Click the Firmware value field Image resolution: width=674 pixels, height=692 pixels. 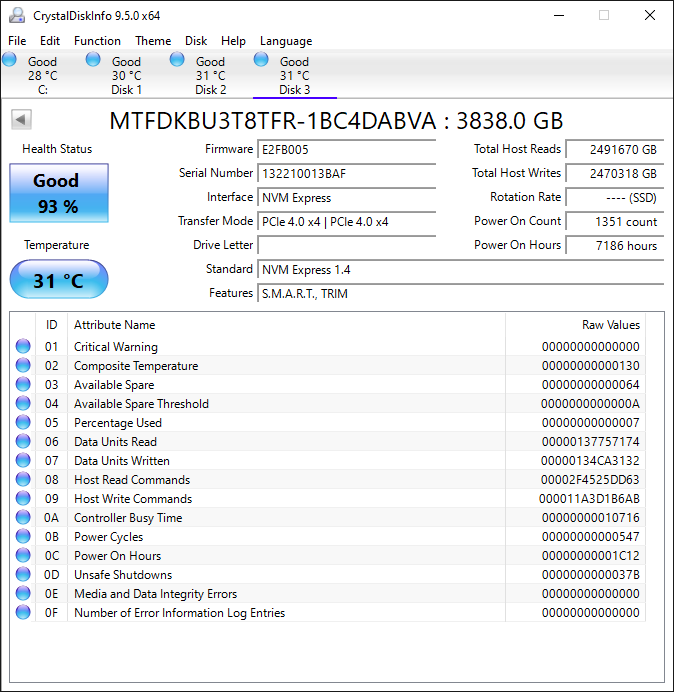click(346, 149)
